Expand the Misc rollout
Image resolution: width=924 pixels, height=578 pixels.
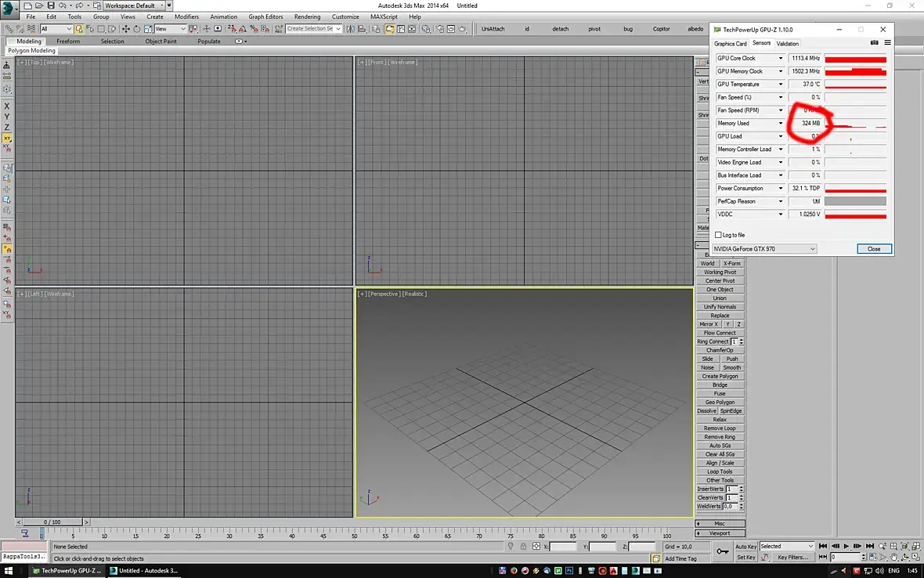point(720,523)
